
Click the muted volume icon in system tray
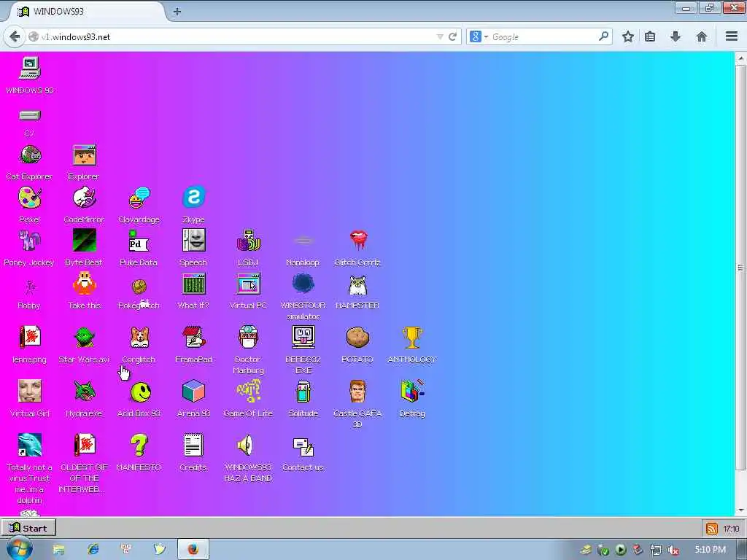point(673,550)
